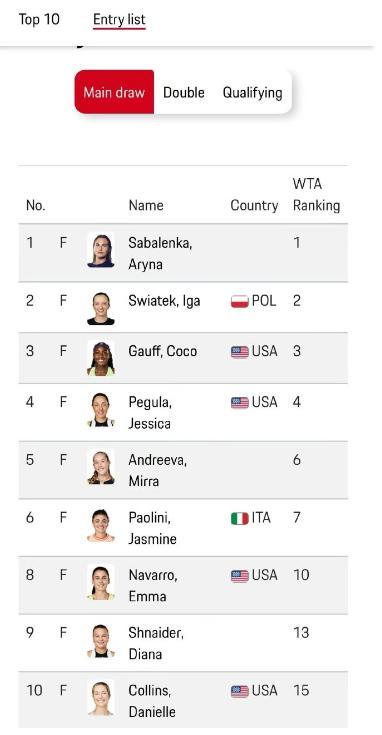Open Navarro, Emma player link
382x735 pixels.
click(x=153, y=585)
